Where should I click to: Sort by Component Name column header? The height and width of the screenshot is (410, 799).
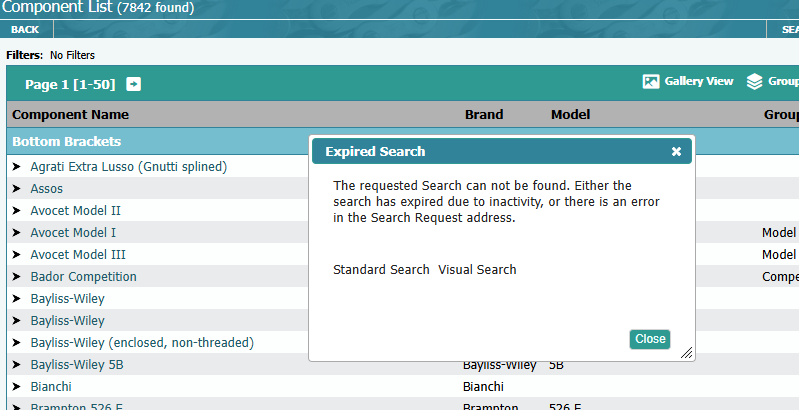70,115
